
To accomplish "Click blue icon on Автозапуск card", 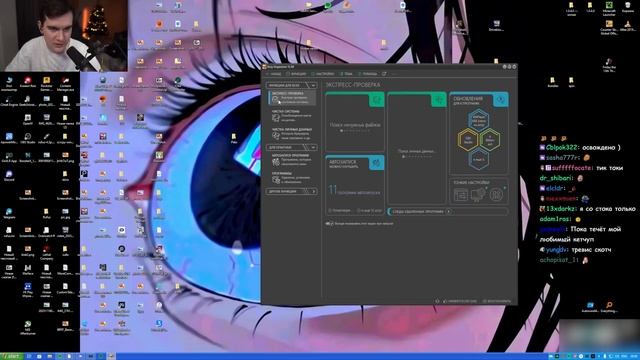I will coord(377,163).
